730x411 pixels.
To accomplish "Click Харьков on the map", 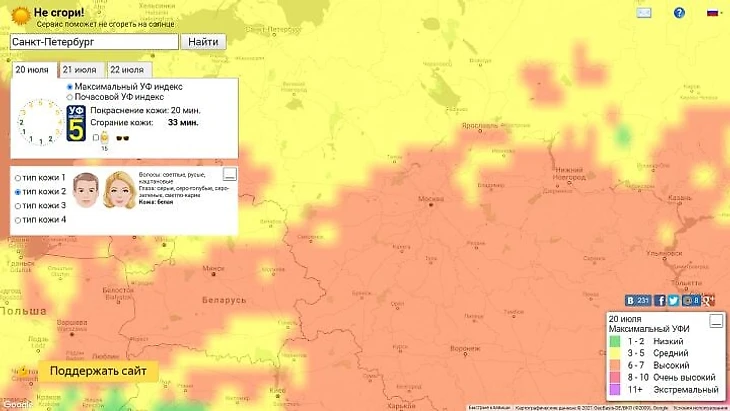I will (401, 406).
